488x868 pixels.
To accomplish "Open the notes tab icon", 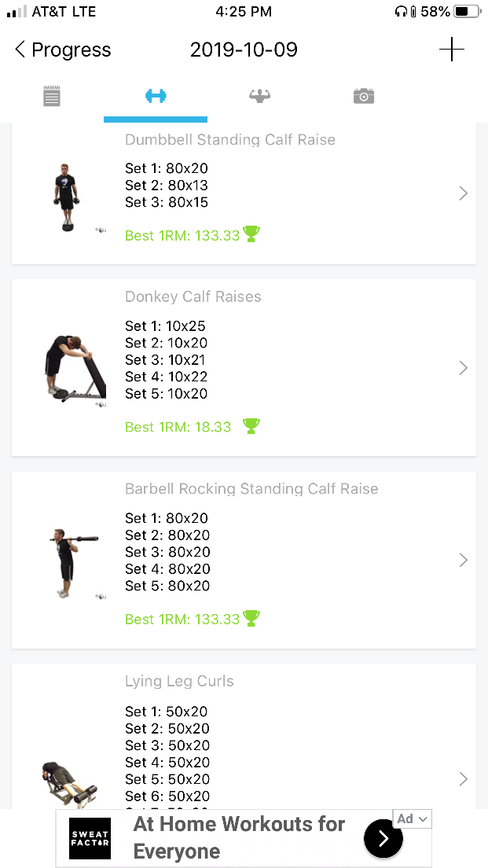I will click(x=52, y=97).
